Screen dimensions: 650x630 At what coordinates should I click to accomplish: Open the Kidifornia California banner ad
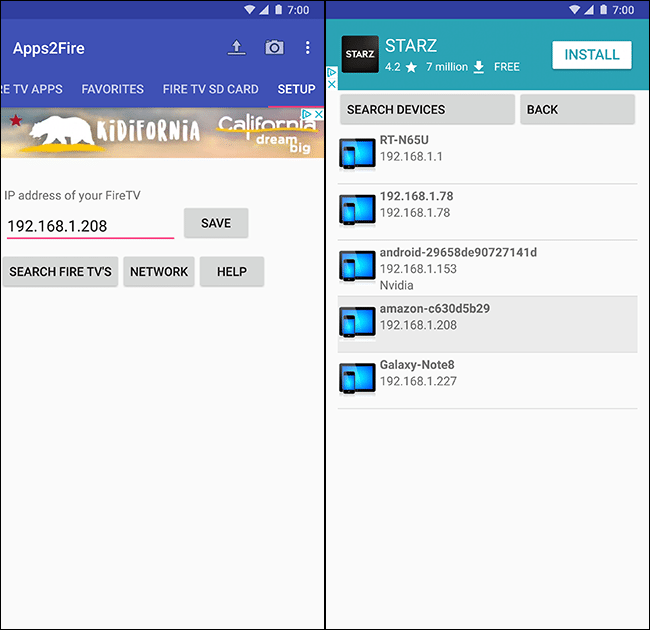[162, 133]
